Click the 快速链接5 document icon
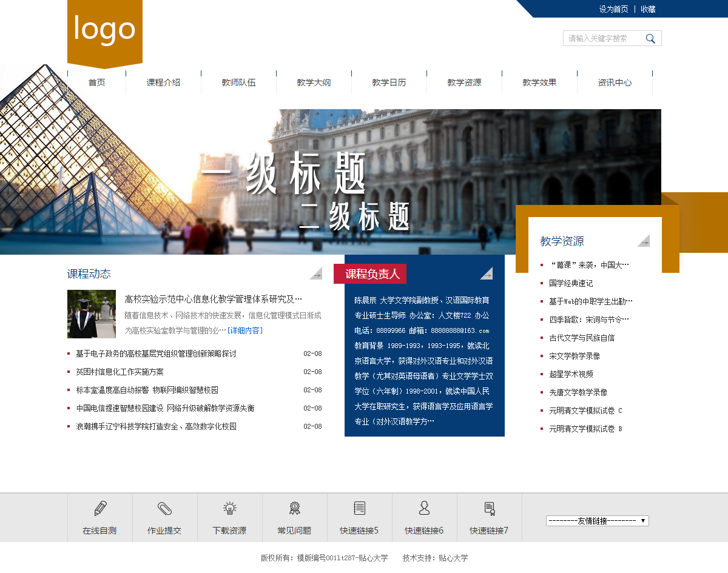728x573 pixels. [359, 509]
